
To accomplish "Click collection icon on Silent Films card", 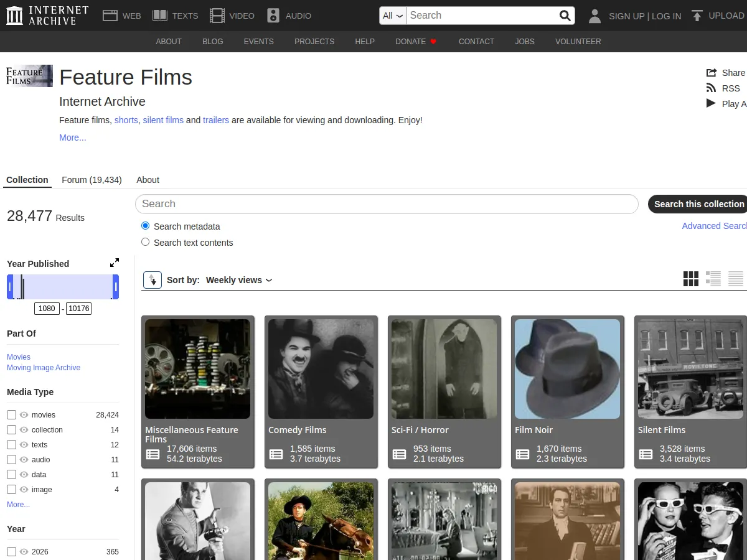I will click(646, 454).
